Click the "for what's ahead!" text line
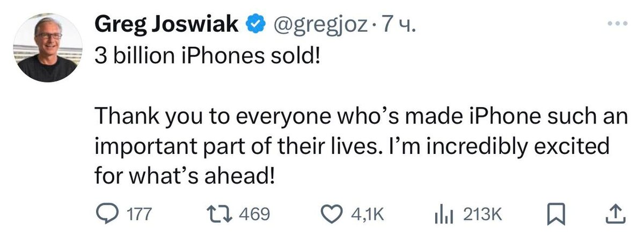This screenshot has width=644, height=243. tap(185, 175)
